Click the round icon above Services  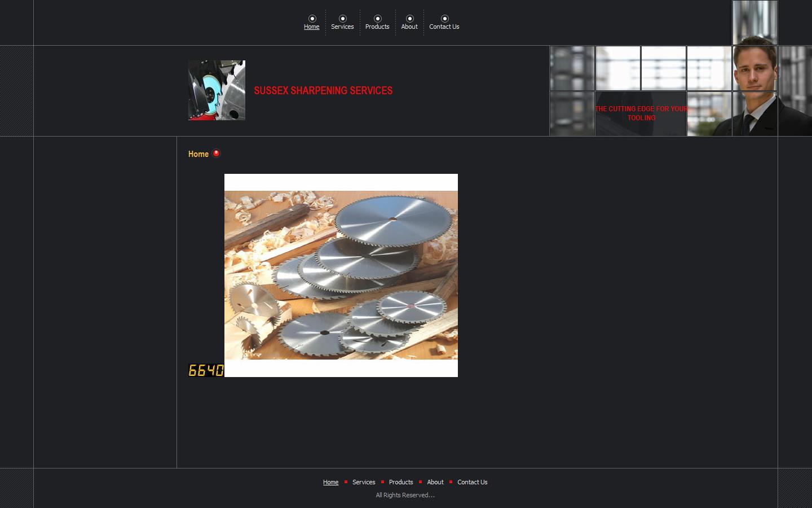[342, 19]
